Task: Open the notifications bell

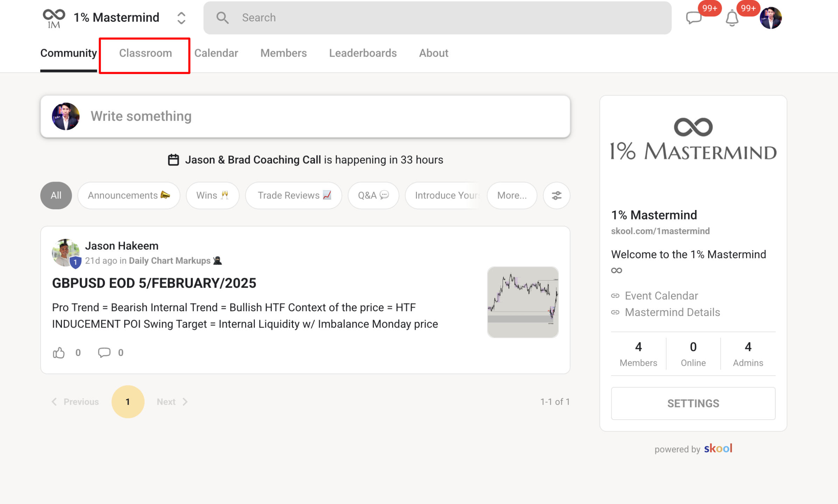Action: click(732, 19)
